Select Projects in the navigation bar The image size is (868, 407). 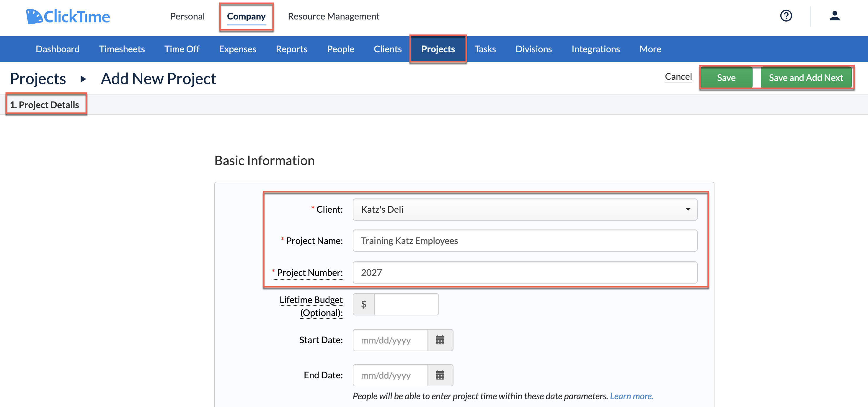(x=438, y=49)
